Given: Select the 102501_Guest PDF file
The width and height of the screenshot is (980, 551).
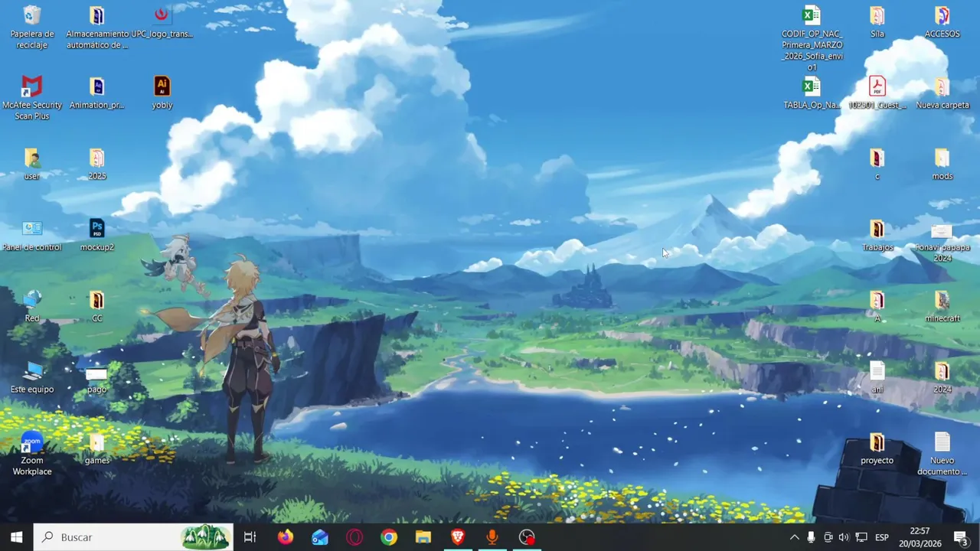Looking at the screenshot, I should pyautogui.click(x=877, y=93).
